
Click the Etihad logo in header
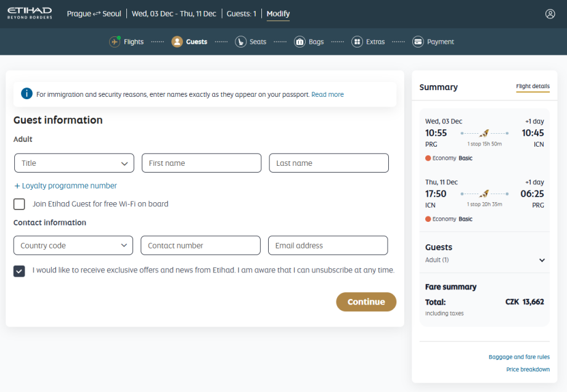[30, 13]
